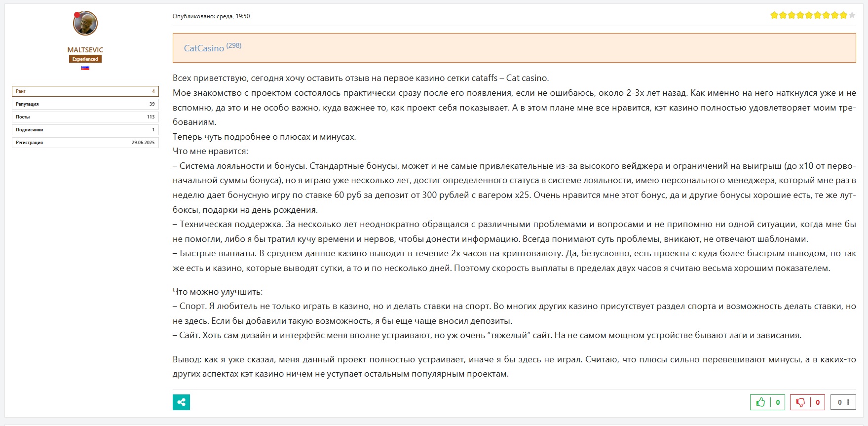Open the CatCasino review link
The height and width of the screenshot is (426, 868).
tap(204, 48)
